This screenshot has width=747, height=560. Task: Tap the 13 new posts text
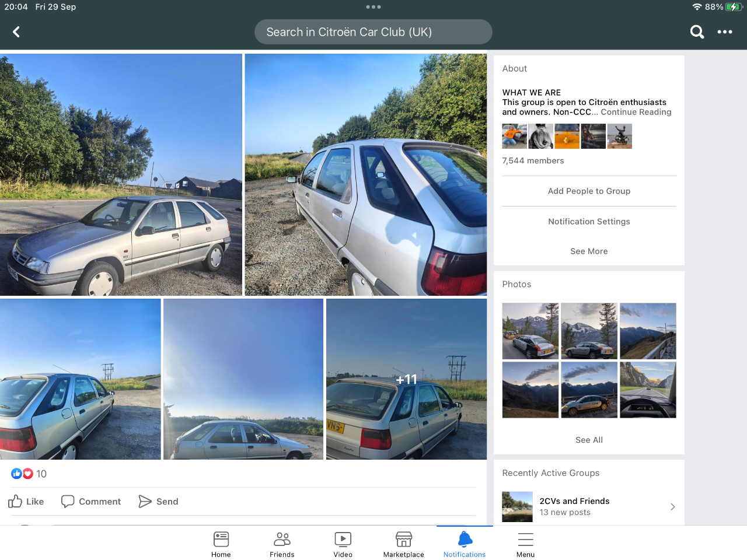click(565, 512)
